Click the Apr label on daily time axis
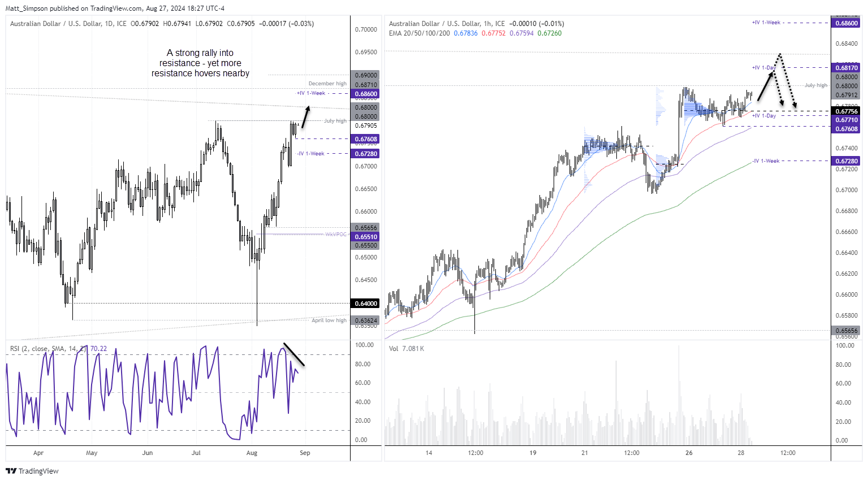 pyautogui.click(x=38, y=453)
